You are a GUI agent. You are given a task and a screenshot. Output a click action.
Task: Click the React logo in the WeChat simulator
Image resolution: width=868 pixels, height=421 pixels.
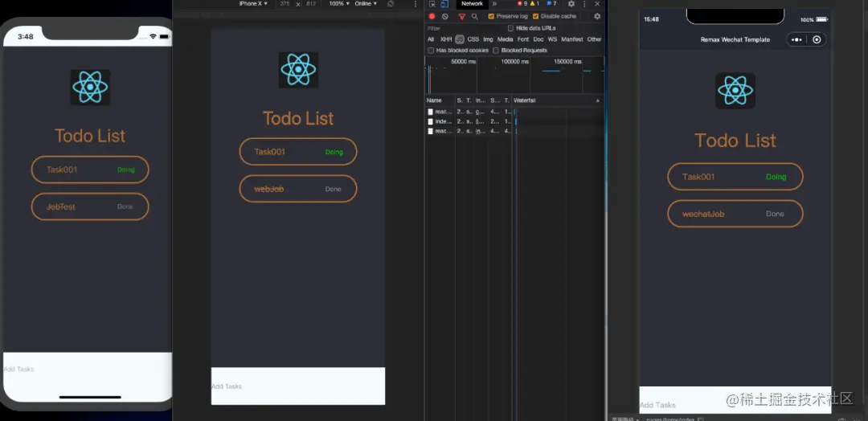click(x=735, y=91)
